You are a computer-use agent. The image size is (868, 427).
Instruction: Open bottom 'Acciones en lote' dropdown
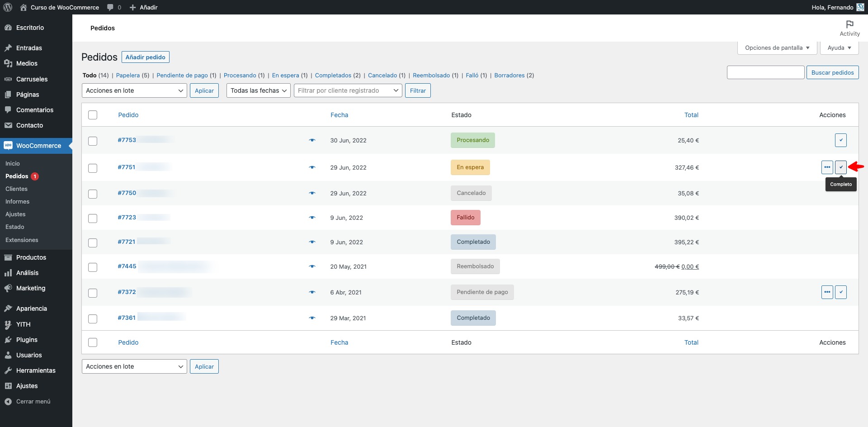[134, 366]
